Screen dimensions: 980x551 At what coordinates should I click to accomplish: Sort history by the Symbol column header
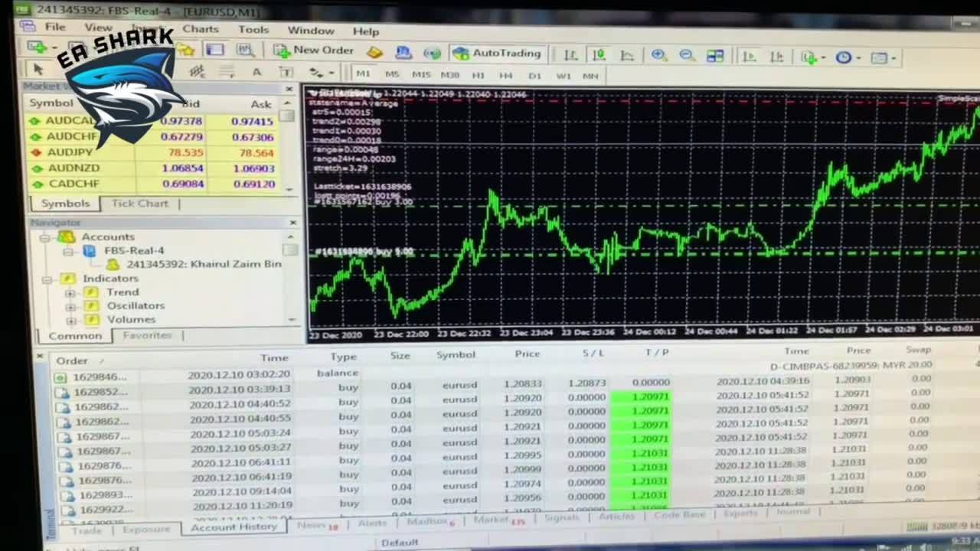click(456, 355)
